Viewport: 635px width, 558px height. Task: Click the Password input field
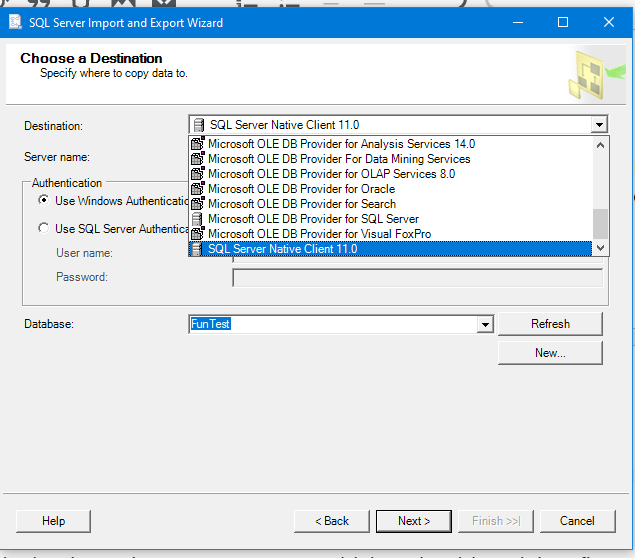[x=418, y=278]
